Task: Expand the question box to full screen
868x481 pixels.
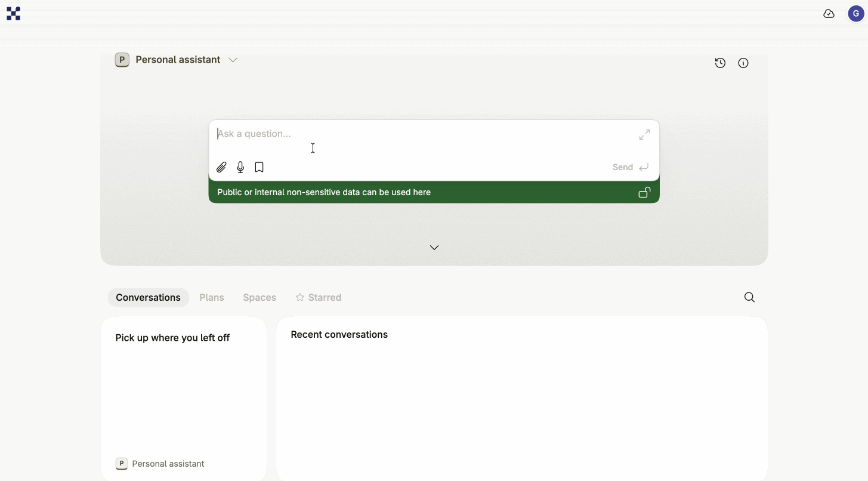Action: pyautogui.click(x=644, y=134)
